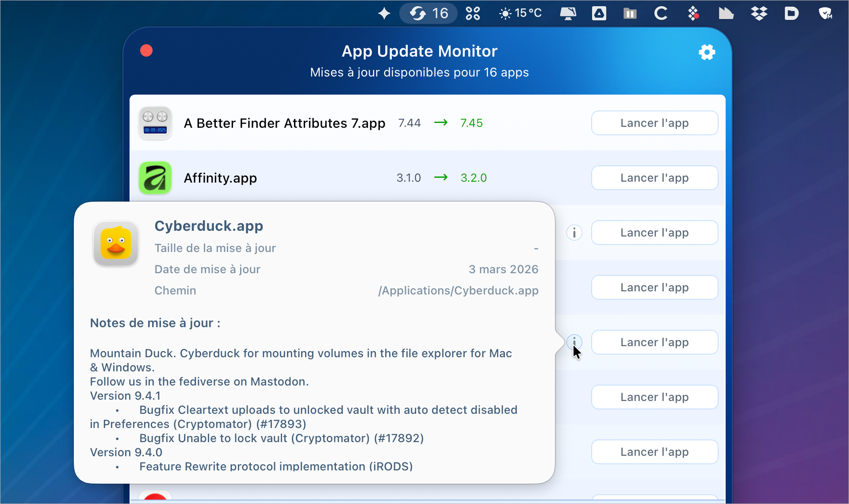Open the letter C menu bar icon
This screenshot has height=504, width=849.
click(661, 13)
